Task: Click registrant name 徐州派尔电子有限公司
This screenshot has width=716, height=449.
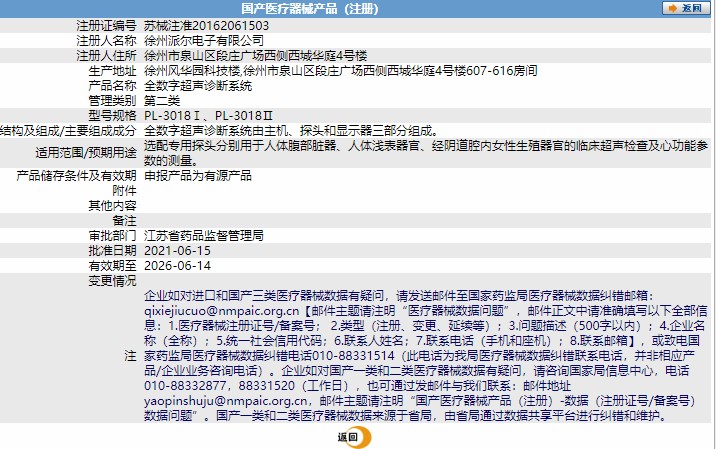Action: [204, 41]
